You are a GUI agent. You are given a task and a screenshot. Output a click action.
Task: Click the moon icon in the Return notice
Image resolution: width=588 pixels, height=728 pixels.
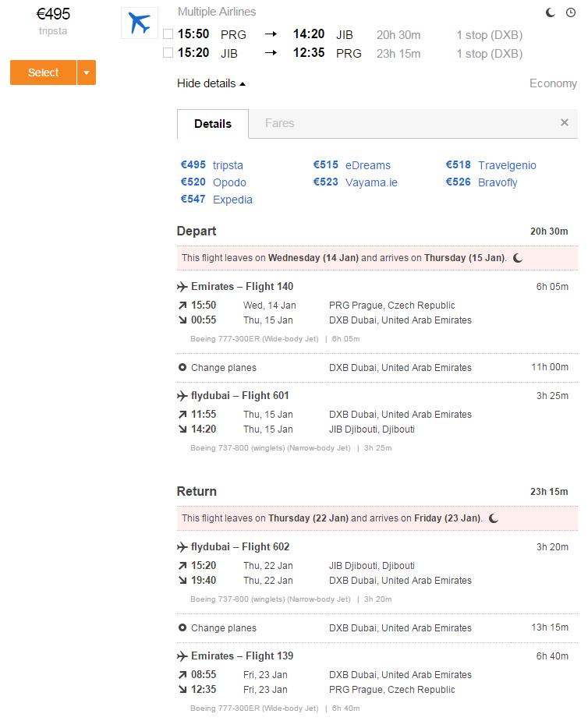(x=494, y=518)
